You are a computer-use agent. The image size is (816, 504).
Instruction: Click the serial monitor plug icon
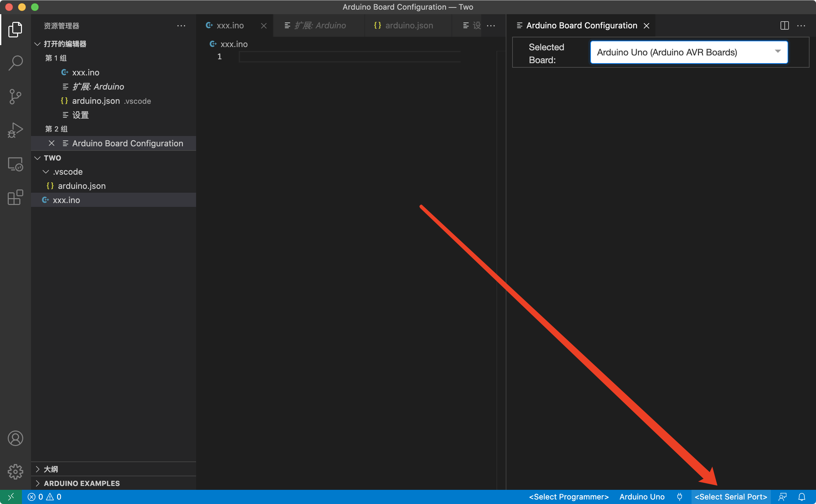(x=680, y=497)
